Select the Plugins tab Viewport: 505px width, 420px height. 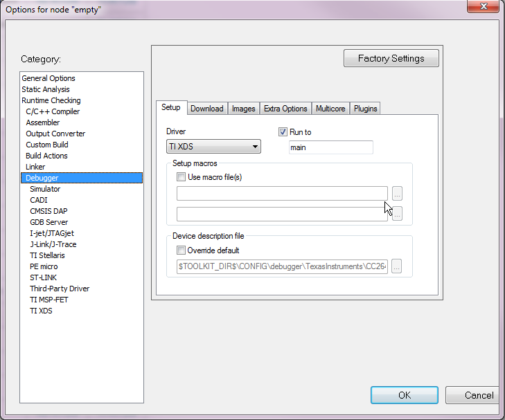coord(365,109)
